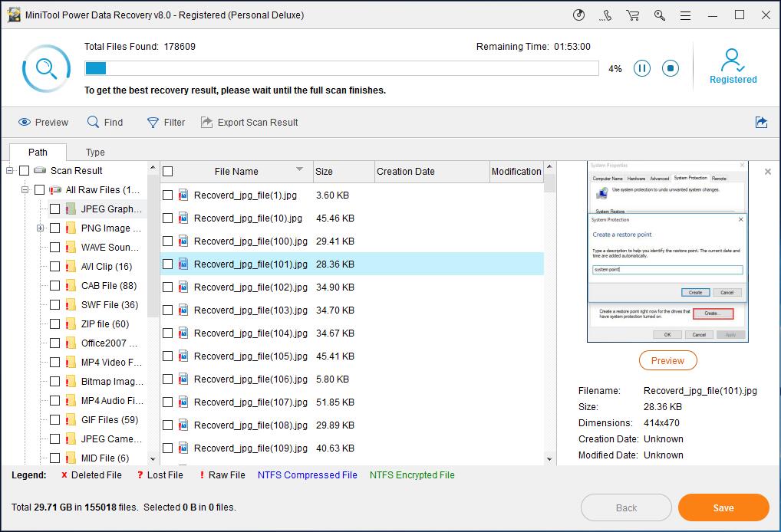The image size is (781, 532).
Task: Click the Recoverd_jpg_file(106).jpg file icon
Action: coord(183,379)
